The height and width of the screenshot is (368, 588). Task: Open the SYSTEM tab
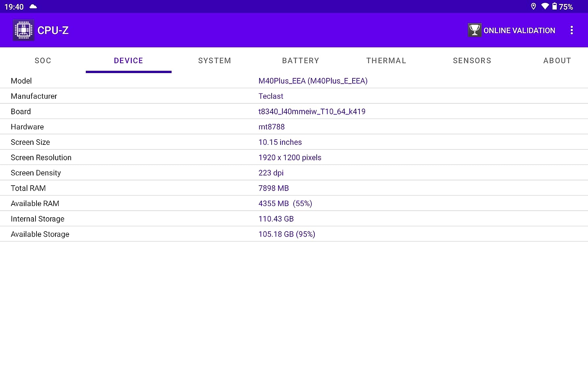tap(214, 61)
